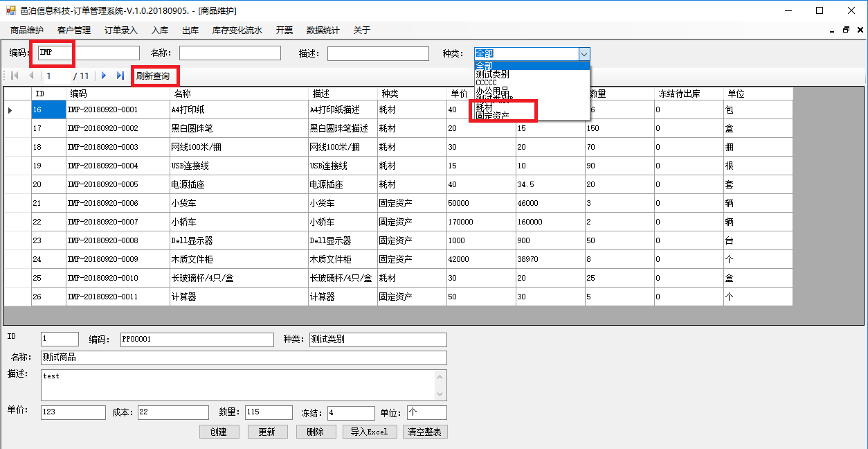The height and width of the screenshot is (449, 868).
Task: Focus the 编码 search field containing IMP
Action: [x=89, y=53]
